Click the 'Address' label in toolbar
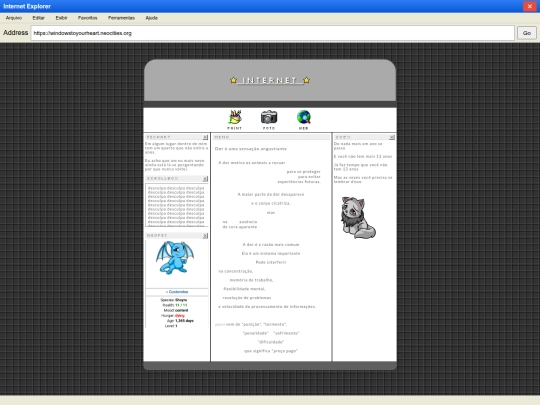 15,33
